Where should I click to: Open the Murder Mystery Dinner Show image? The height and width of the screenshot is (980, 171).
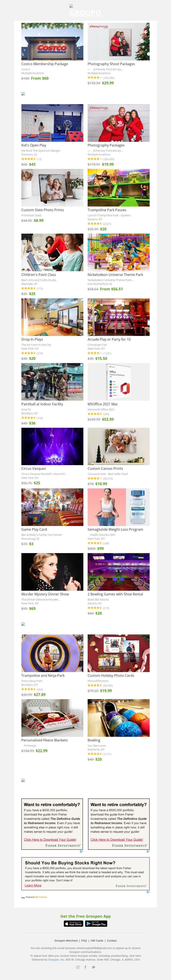52,572
